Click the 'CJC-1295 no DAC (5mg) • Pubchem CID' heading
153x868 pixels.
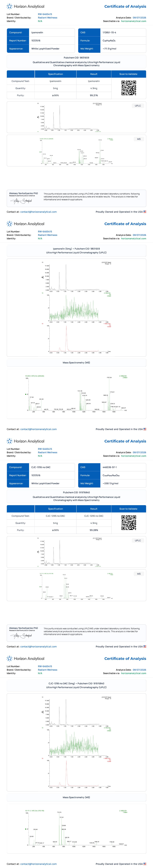point(76,683)
